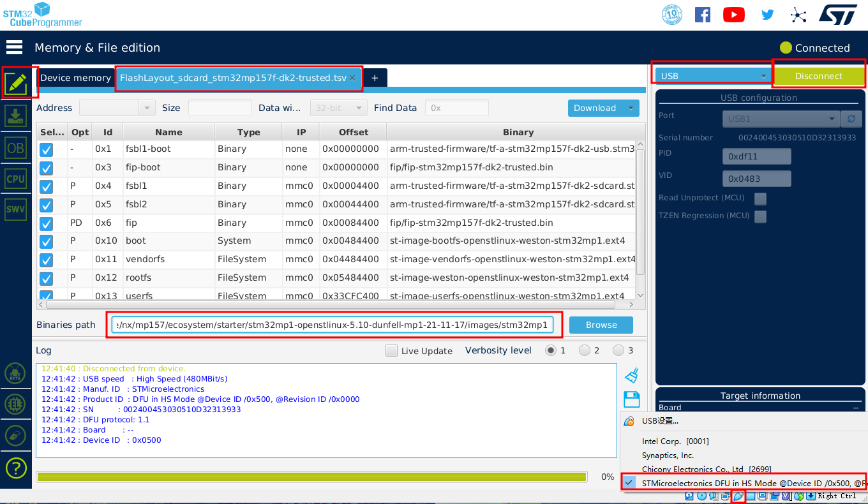The image size is (868, 504).
Task: Click the PID 0xdf11 field
Action: tap(757, 156)
